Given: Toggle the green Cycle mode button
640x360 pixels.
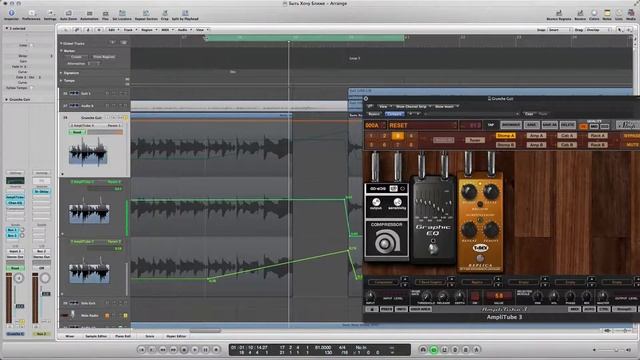Looking at the screenshot, I should click(433, 349).
